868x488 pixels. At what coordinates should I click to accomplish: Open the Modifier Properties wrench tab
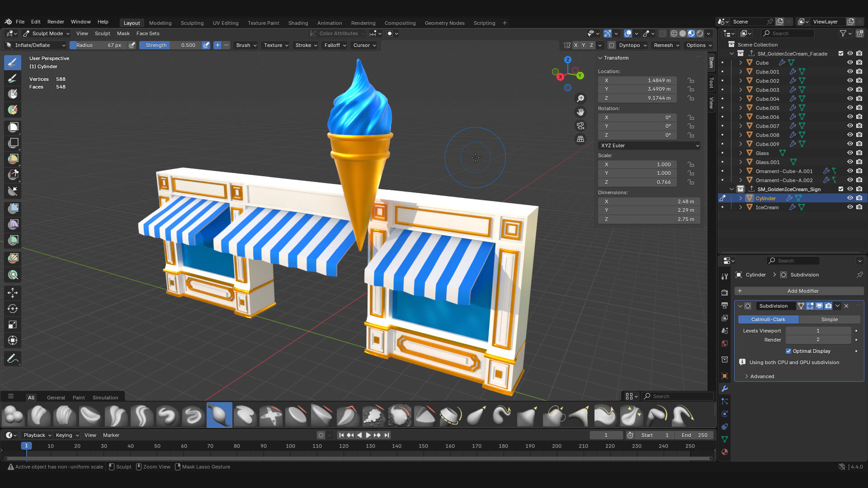coord(725,389)
